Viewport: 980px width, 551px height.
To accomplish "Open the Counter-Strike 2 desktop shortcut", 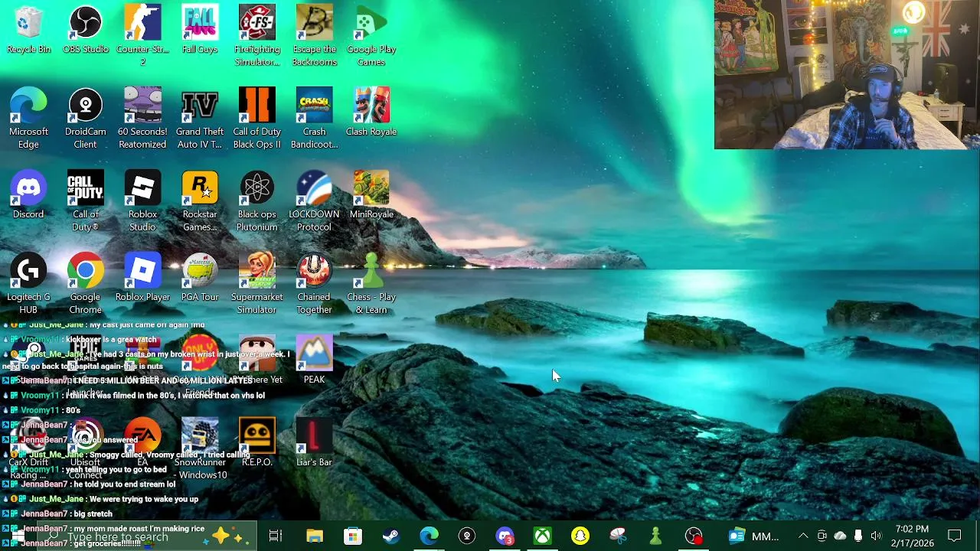I will pyautogui.click(x=142, y=36).
